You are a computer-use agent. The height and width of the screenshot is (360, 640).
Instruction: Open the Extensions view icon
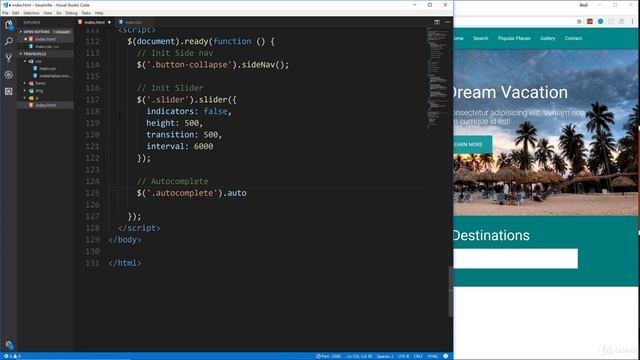[x=9, y=91]
